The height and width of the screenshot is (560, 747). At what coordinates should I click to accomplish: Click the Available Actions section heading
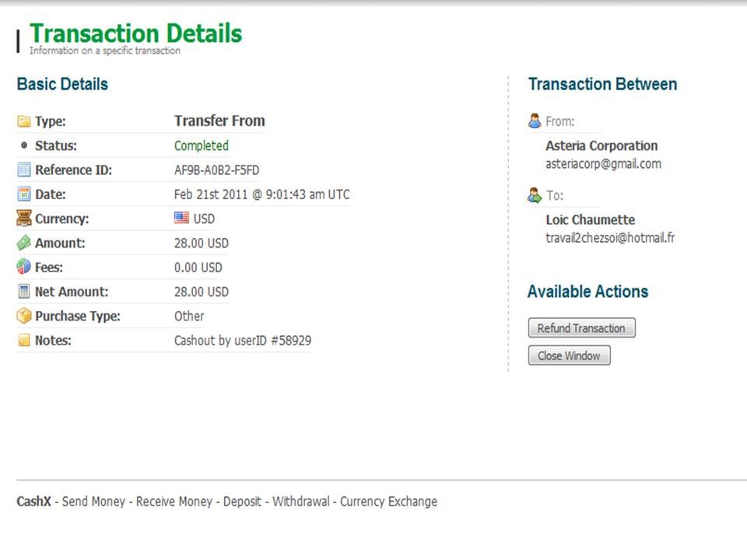click(x=588, y=292)
